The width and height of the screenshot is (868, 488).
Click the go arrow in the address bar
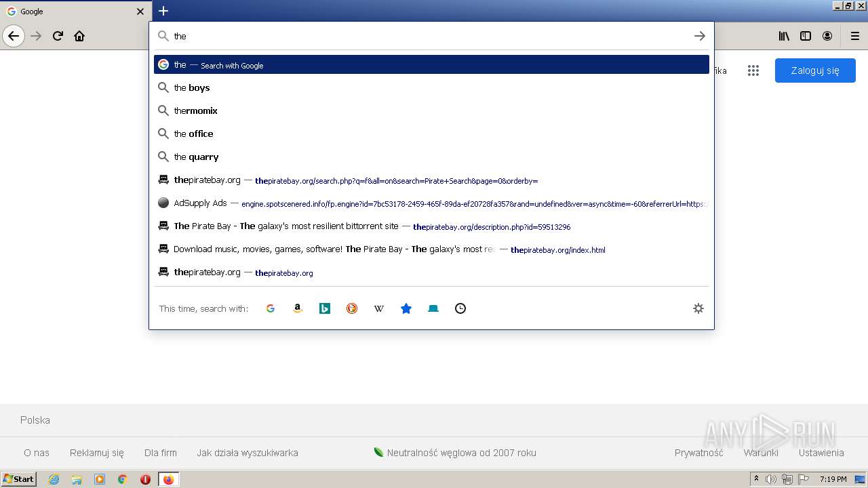pos(700,36)
